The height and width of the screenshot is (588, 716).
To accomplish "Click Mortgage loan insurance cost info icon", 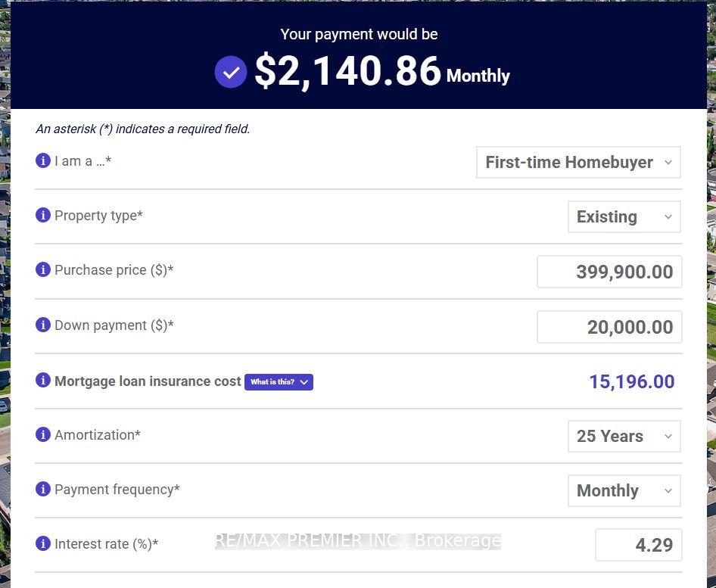I will click(x=43, y=381).
